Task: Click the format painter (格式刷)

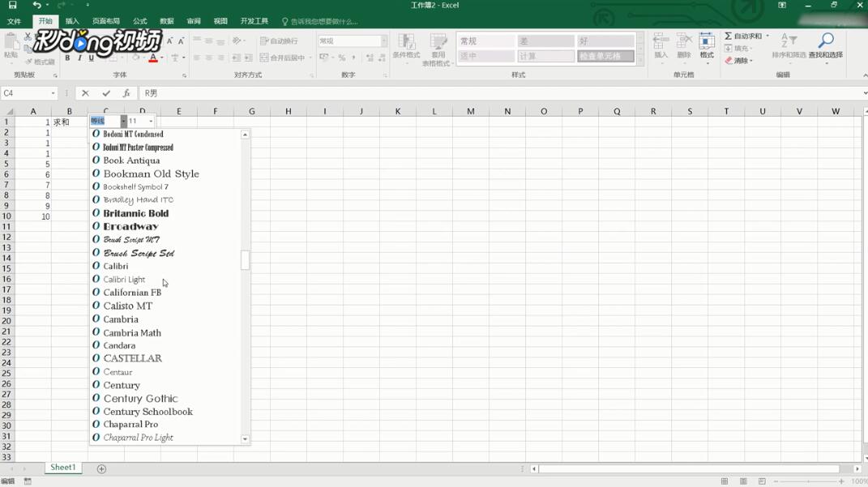Action: coord(40,62)
